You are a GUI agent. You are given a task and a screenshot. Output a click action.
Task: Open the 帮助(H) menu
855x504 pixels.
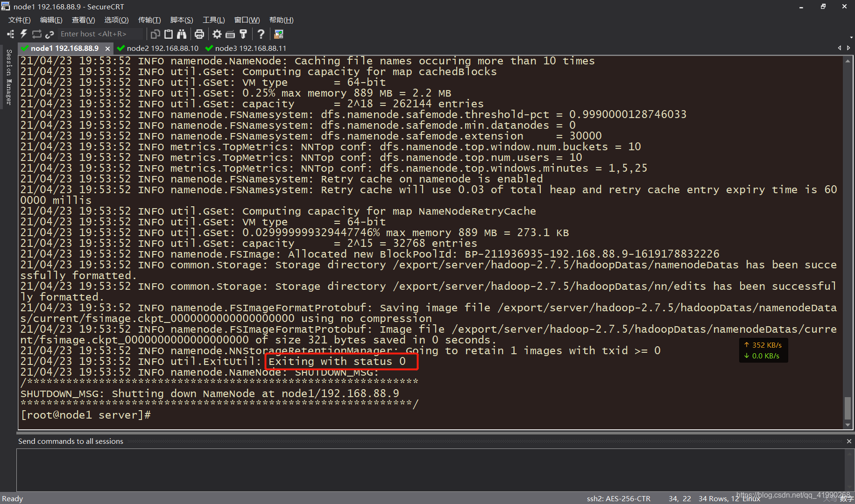[282, 20]
